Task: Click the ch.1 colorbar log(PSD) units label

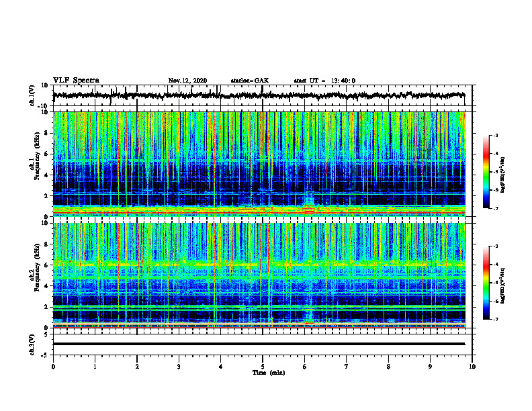Action: coord(503,175)
